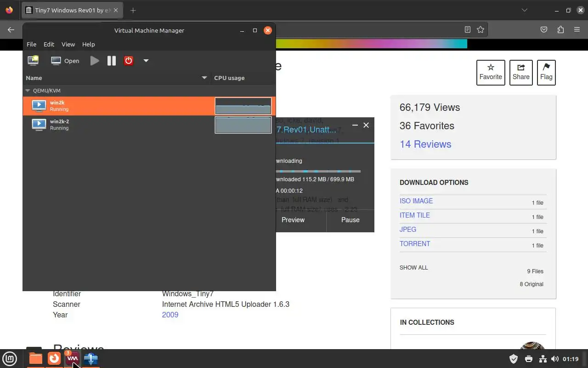Open the list all tabs dropdown
Viewport: 588px width, 368px height.
click(525, 10)
